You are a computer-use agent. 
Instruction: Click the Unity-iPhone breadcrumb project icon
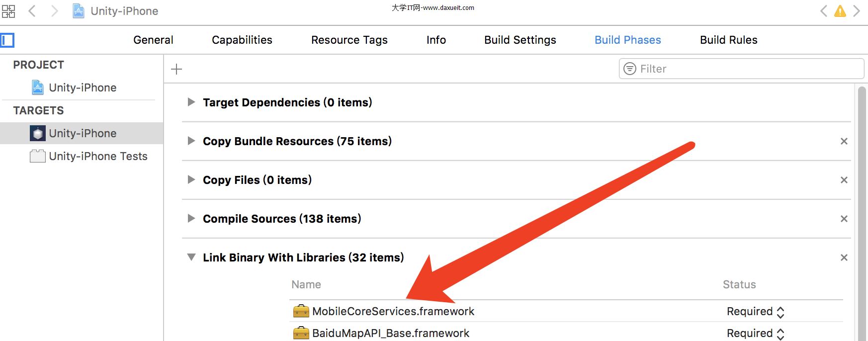[79, 11]
